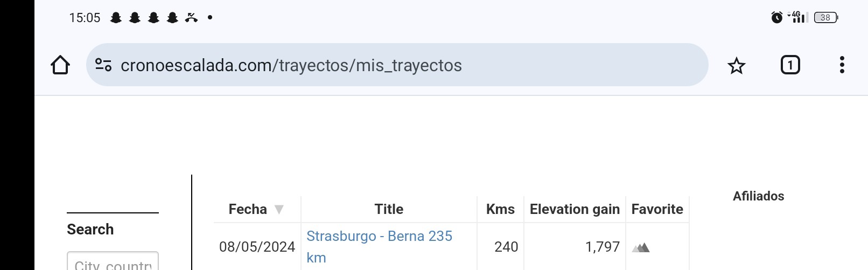
Task: Open Strasburgo - Berna 235 km route link
Action: pyautogui.click(x=379, y=247)
